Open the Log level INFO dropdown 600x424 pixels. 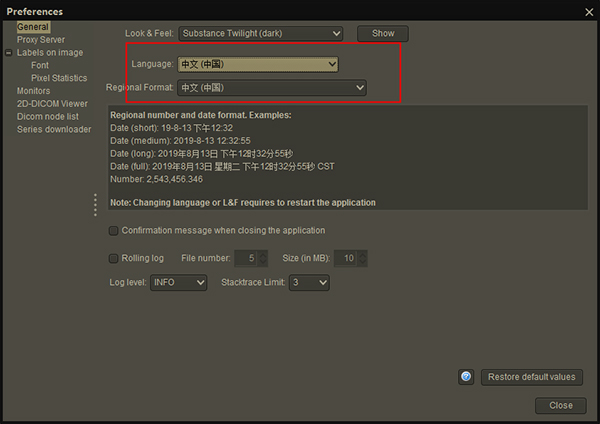point(178,283)
